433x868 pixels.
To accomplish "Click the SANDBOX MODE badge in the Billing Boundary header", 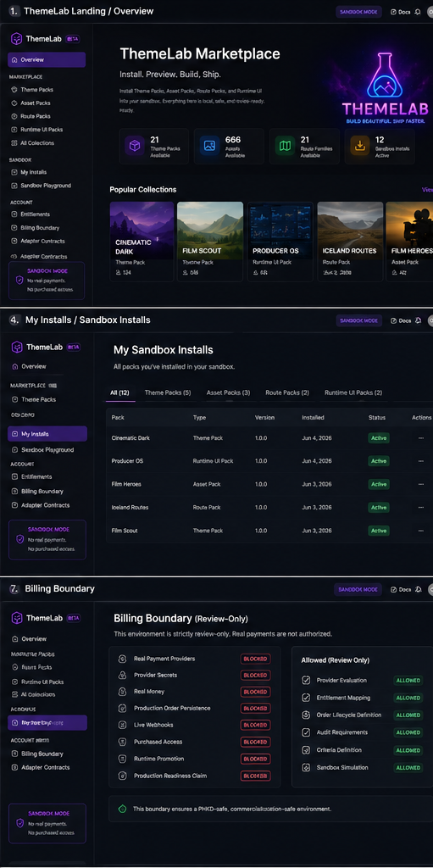I will 358,590.
